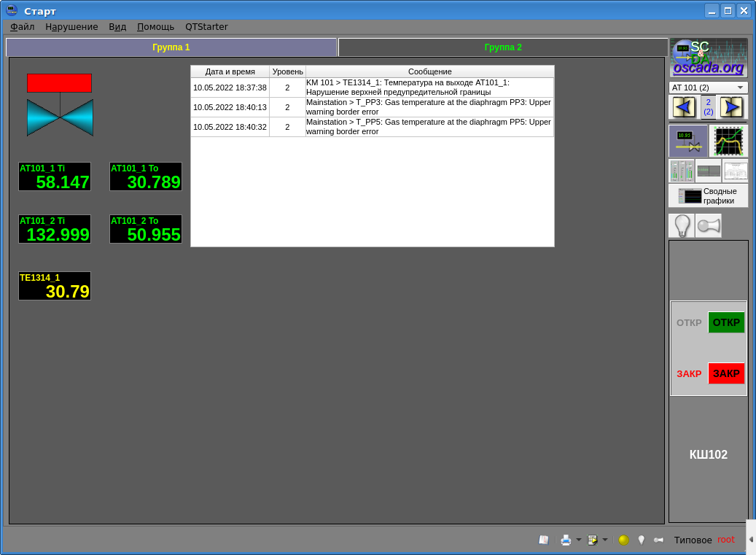Viewport: 756px width, 555px height.
Task: Toggle the yellow alarm indicator in status bar
Action: (623, 540)
